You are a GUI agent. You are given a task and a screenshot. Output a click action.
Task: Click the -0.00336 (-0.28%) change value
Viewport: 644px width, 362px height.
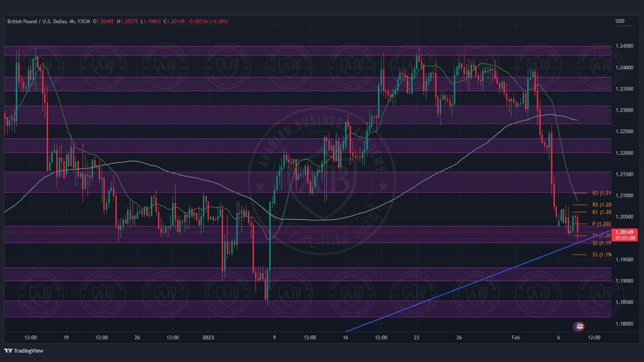pos(208,21)
